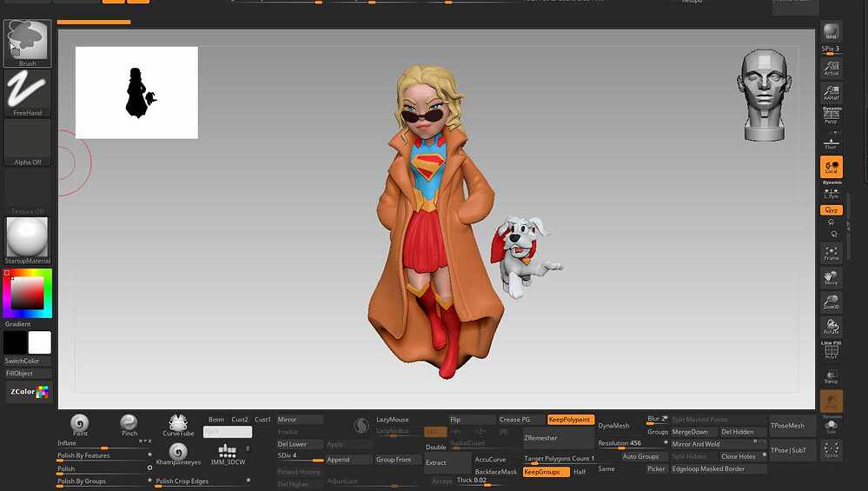Screen dimensions: 868x491
Task: Click the TPose|SubT button
Action: coord(792,450)
